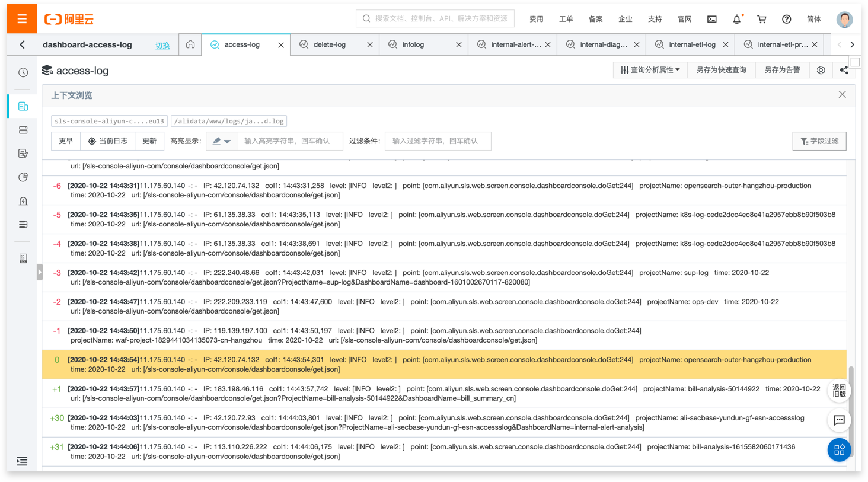Screen dimensions: 868x482
Task: Expand the left sidebar panel handle
Action: [40, 272]
